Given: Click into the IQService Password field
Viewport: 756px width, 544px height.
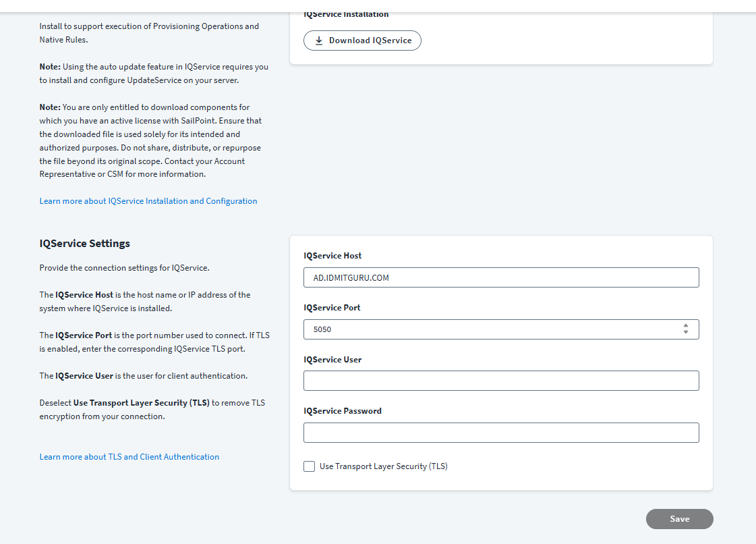Looking at the screenshot, I should coord(501,433).
